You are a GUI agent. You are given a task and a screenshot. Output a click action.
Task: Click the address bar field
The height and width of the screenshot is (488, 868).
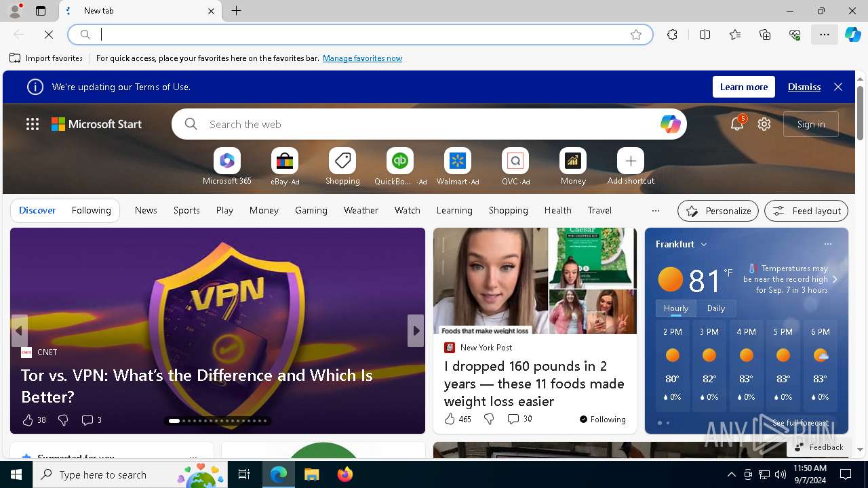(x=359, y=35)
